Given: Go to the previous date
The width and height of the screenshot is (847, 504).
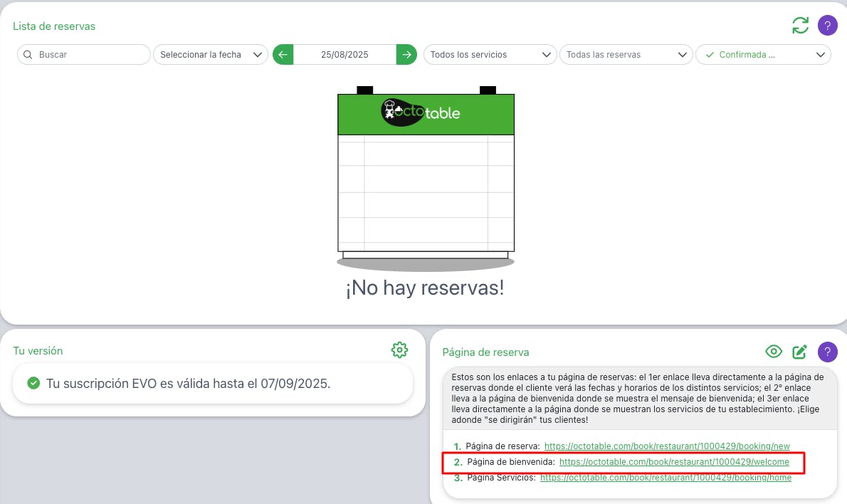Looking at the screenshot, I should point(283,55).
